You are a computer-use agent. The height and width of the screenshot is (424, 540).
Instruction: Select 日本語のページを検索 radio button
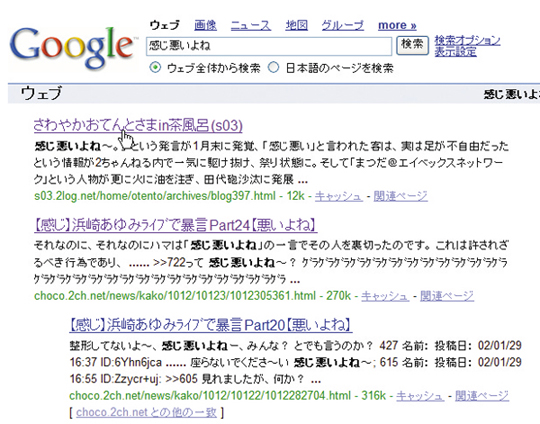tap(273, 68)
